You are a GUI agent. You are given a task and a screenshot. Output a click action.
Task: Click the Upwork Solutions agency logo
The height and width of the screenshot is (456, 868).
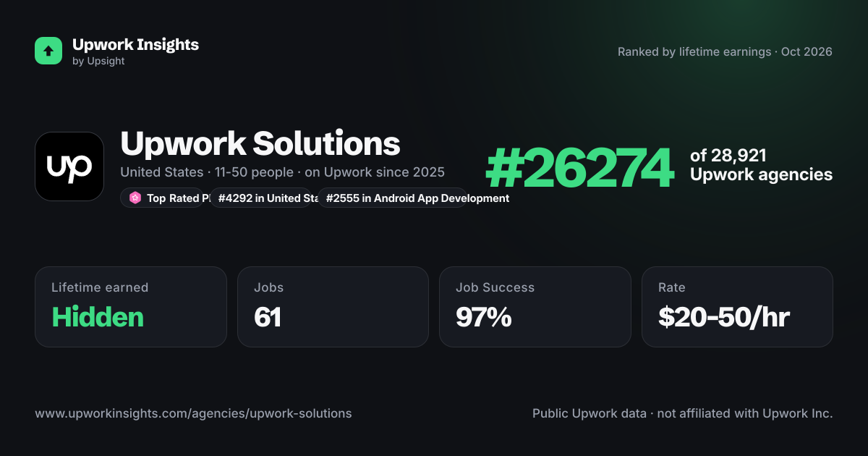(69, 166)
